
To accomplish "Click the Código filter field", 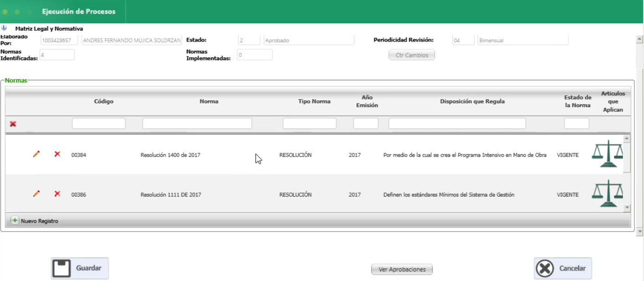I will click(99, 123).
